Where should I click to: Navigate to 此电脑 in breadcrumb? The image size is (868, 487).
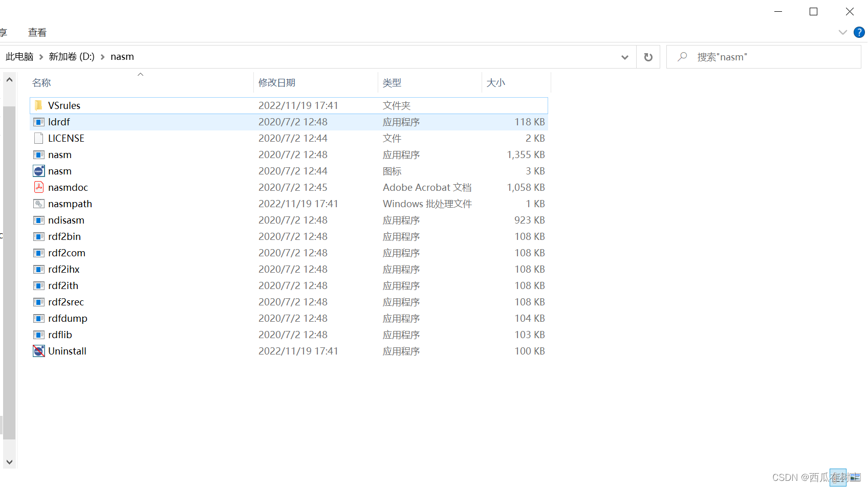19,57
